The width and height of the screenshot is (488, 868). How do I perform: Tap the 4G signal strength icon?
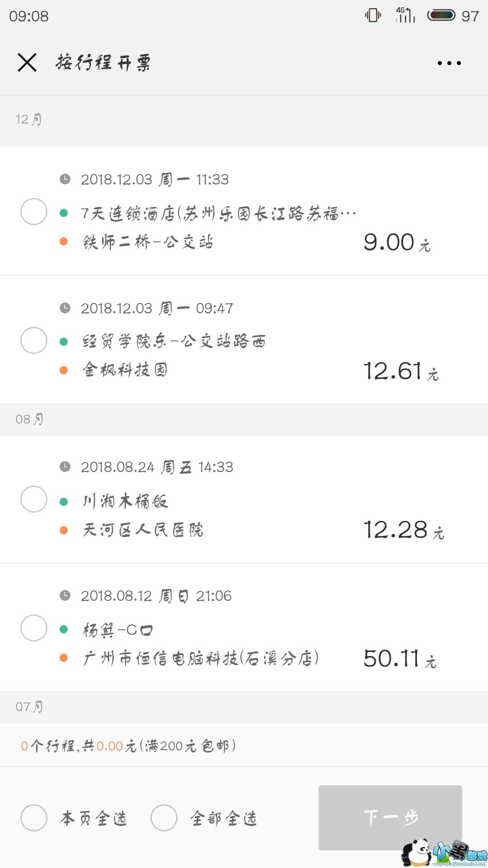coord(405,15)
